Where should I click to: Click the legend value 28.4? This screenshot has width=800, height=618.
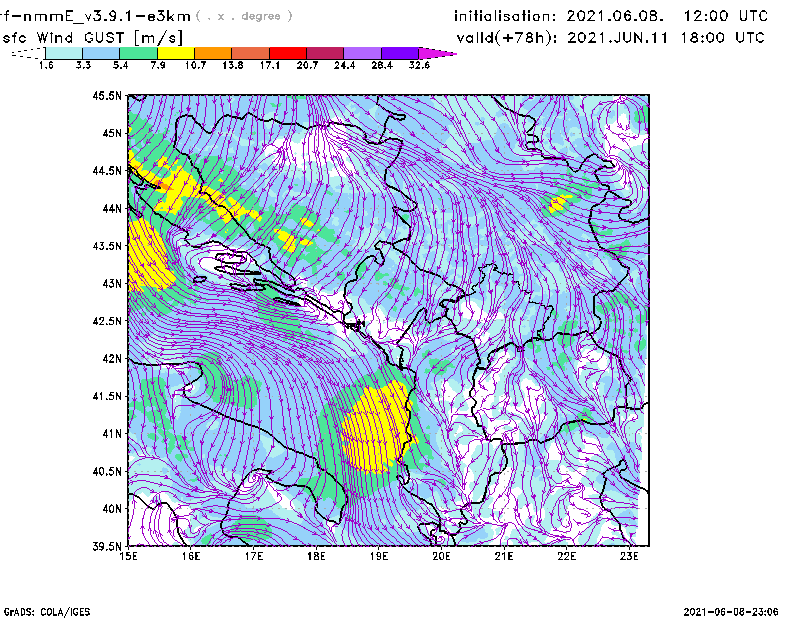[382, 65]
